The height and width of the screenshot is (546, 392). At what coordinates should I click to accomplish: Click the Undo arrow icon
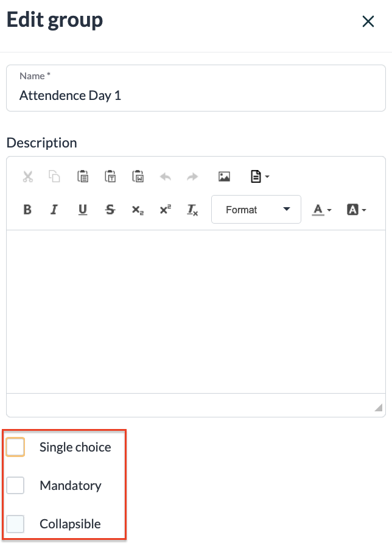[165, 177]
